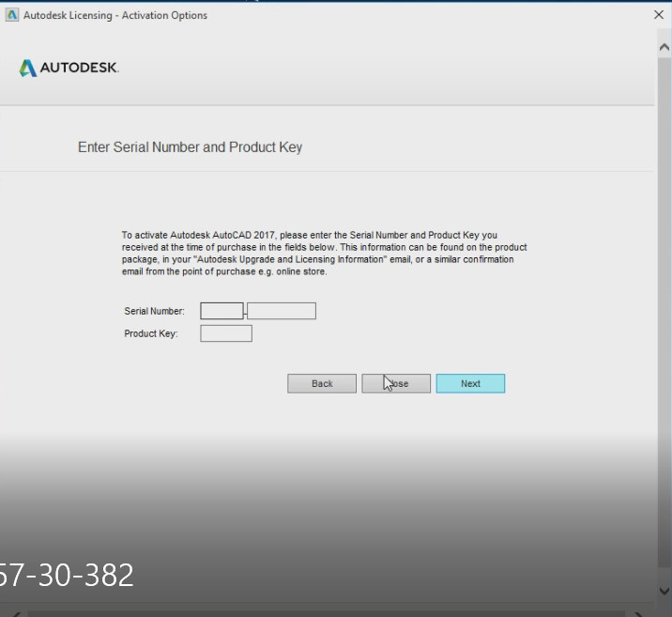Focus the second, wider Serial Number field
The width and height of the screenshot is (672, 617).
pos(282,311)
